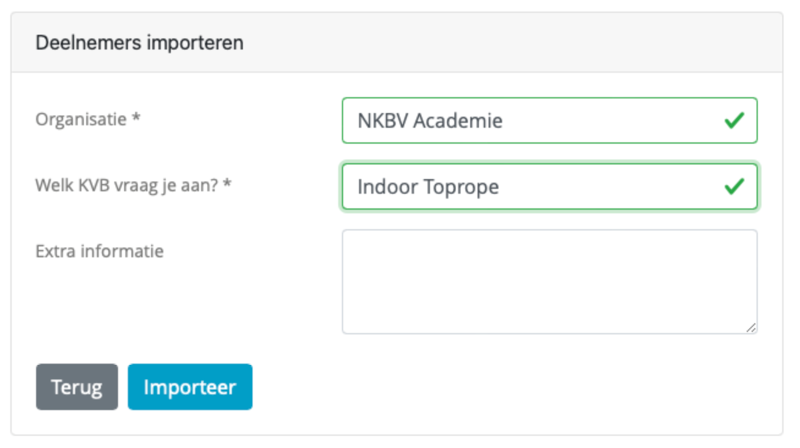Click the Deelnemers importeren panel header

pyautogui.click(x=400, y=43)
